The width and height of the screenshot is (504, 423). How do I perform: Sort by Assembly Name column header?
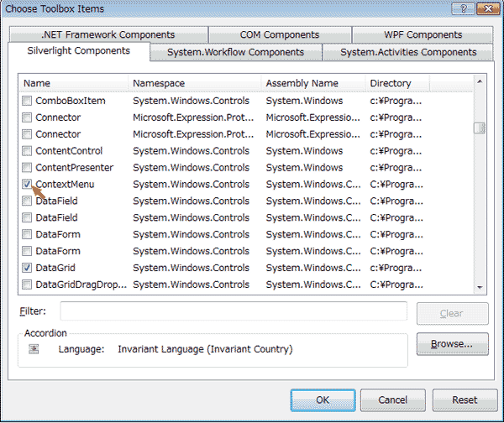pos(313,83)
